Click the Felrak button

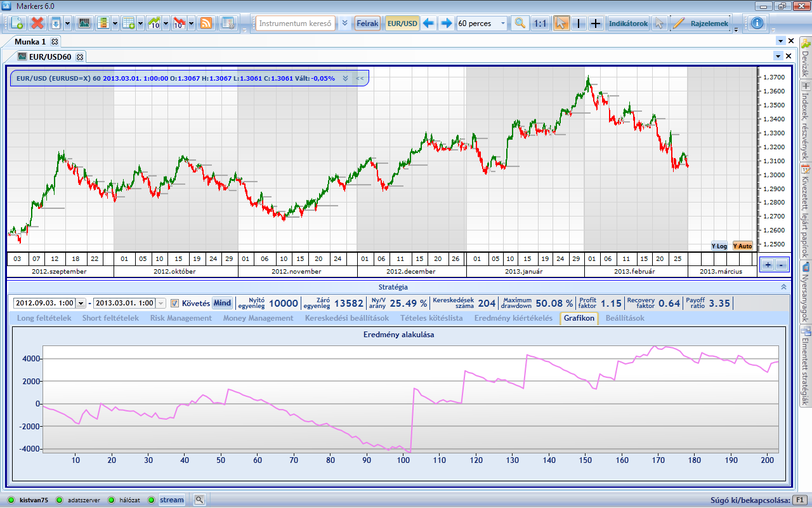pyautogui.click(x=368, y=23)
